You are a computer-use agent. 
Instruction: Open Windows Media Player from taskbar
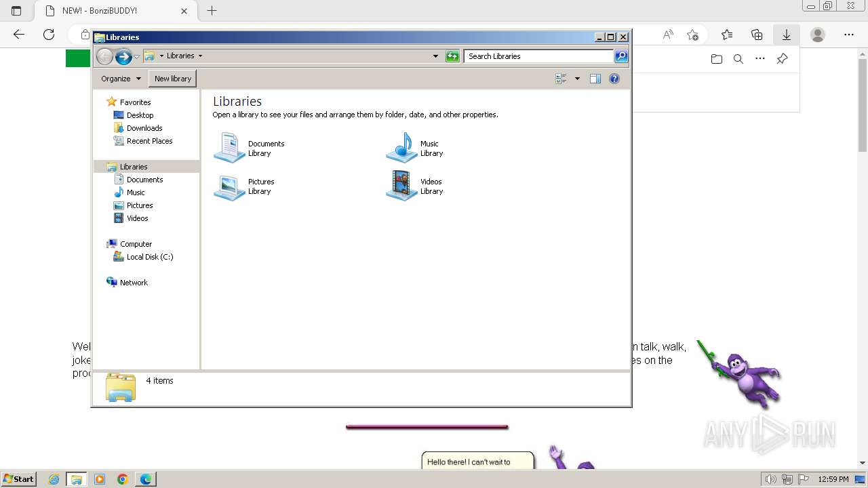coord(100,479)
